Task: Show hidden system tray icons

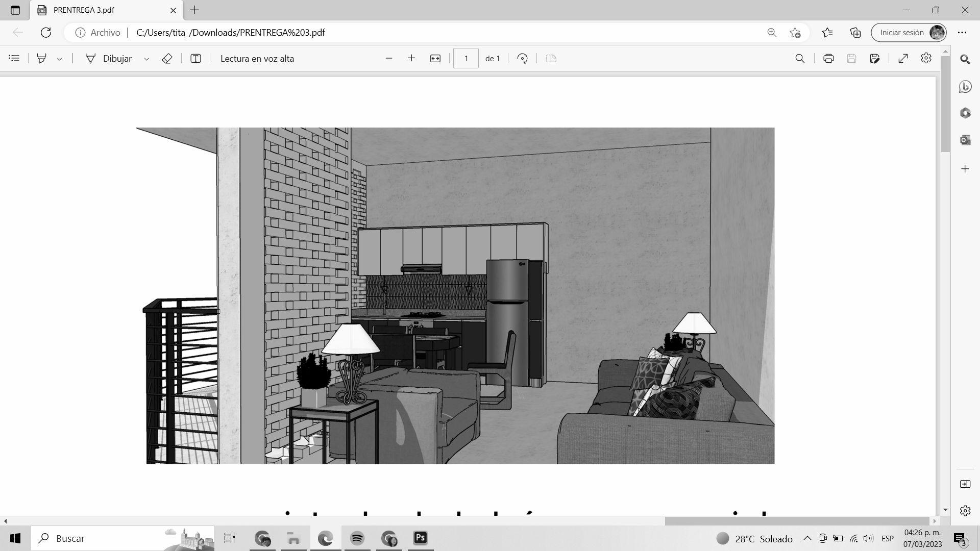Action: 807,538
